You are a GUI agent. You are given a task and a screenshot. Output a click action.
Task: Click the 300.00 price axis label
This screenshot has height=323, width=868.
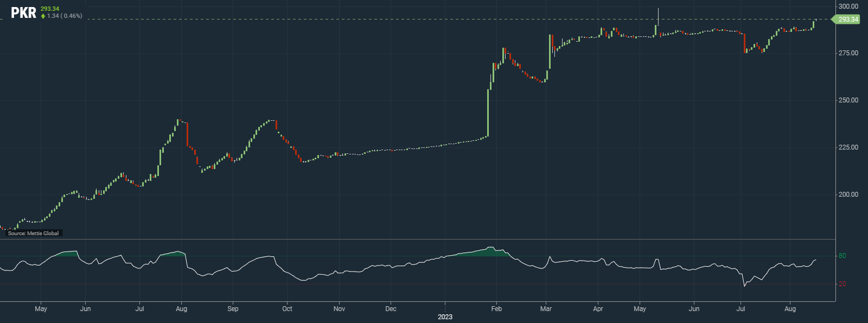pyautogui.click(x=848, y=7)
